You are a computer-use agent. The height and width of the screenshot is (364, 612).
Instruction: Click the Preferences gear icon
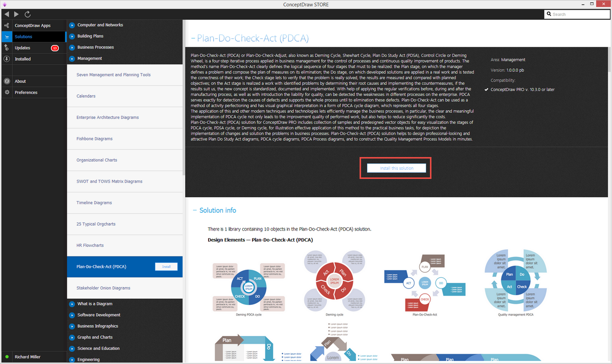coord(7,93)
